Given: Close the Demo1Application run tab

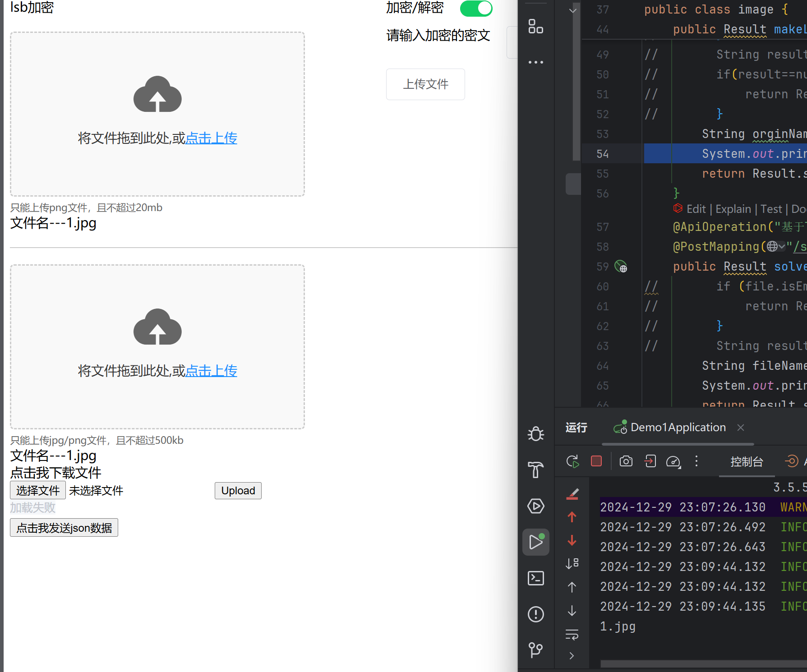Looking at the screenshot, I should point(741,427).
